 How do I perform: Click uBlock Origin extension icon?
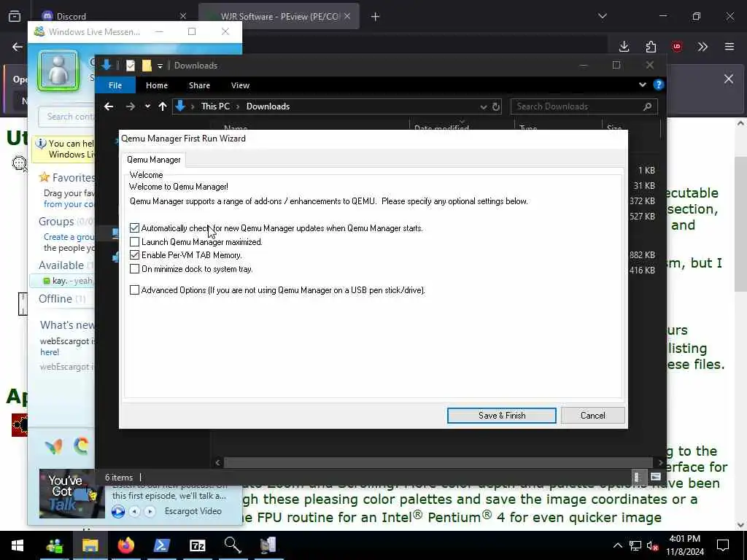(x=677, y=47)
